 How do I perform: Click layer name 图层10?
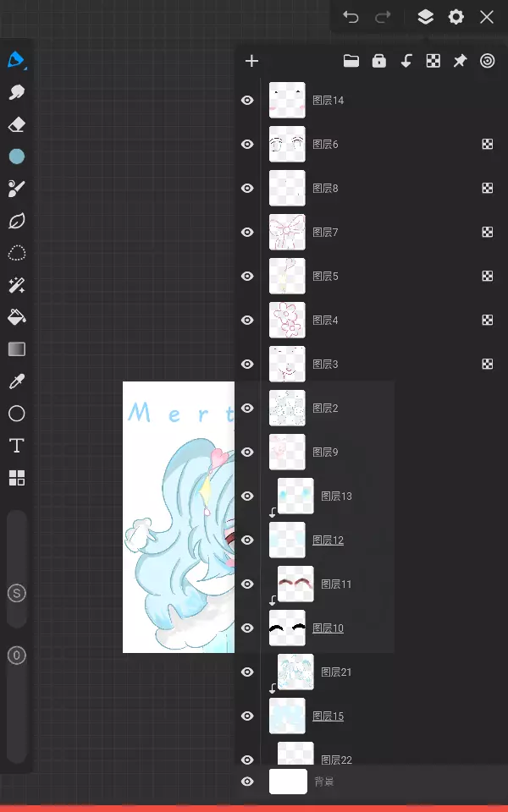point(329,628)
